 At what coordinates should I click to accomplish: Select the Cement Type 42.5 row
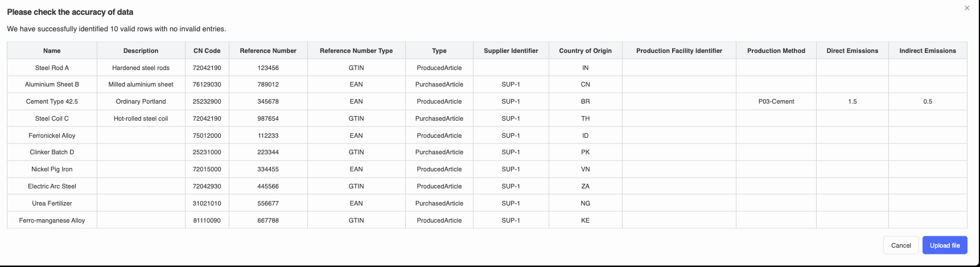(52, 101)
